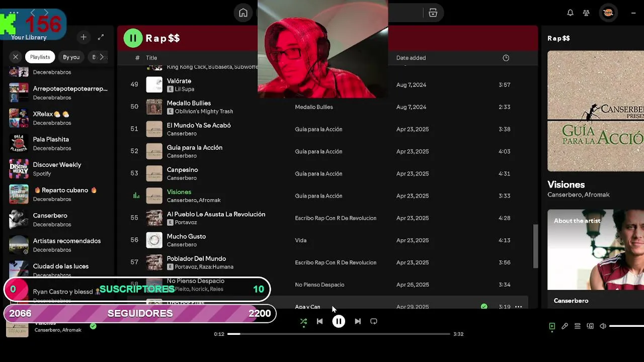Open the Canserbero playlist in sidebar

click(x=59, y=219)
